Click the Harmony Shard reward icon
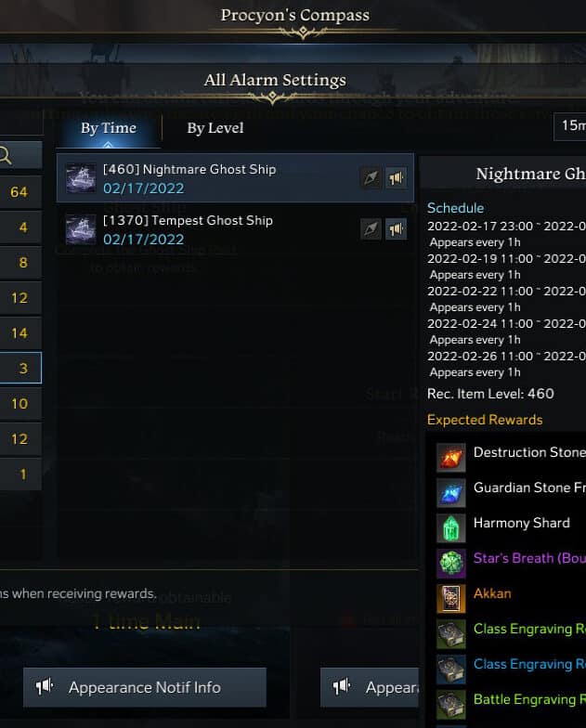Viewport: 586px width, 728px height. tap(451, 527)
